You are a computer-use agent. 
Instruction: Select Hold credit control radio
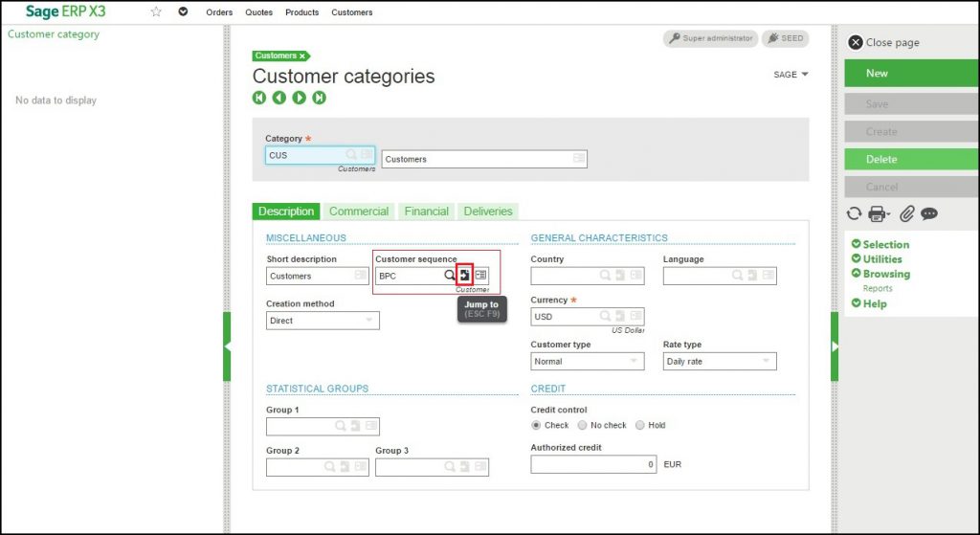tap(639, 425)
